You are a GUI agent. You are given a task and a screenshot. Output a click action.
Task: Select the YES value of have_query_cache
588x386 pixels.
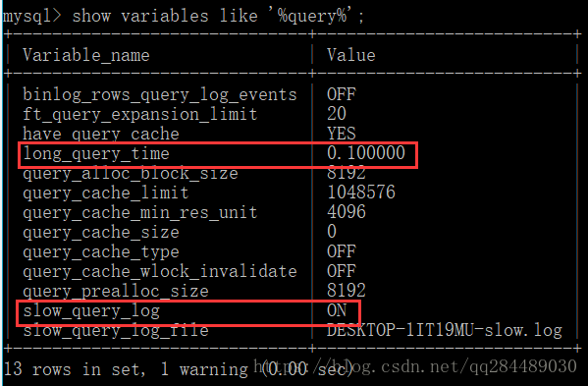click(x=342, y=134)
